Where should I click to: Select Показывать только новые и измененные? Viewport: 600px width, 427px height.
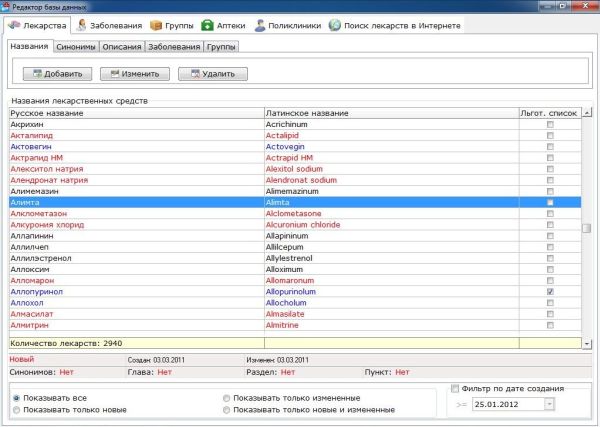pos(227,410)
